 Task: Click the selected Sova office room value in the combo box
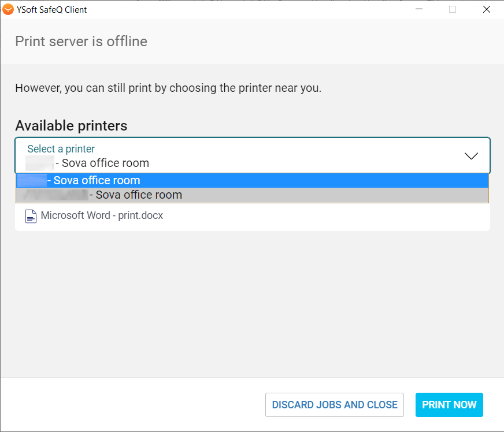[105, 163]
